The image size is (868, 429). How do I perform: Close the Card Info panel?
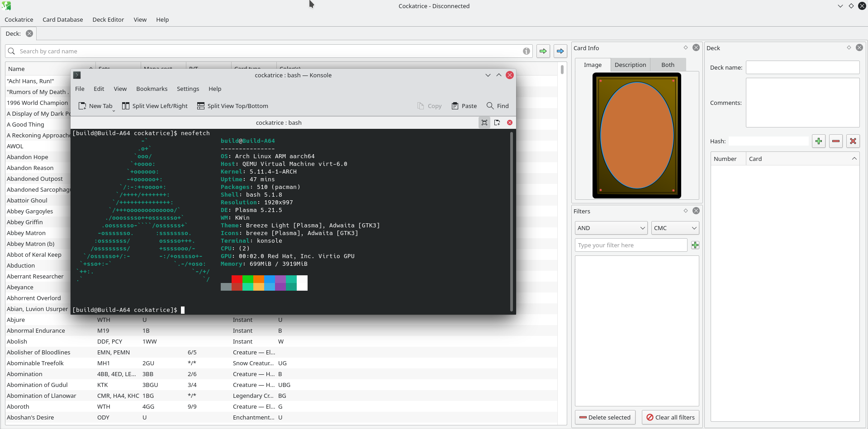(x=696, y=47)
